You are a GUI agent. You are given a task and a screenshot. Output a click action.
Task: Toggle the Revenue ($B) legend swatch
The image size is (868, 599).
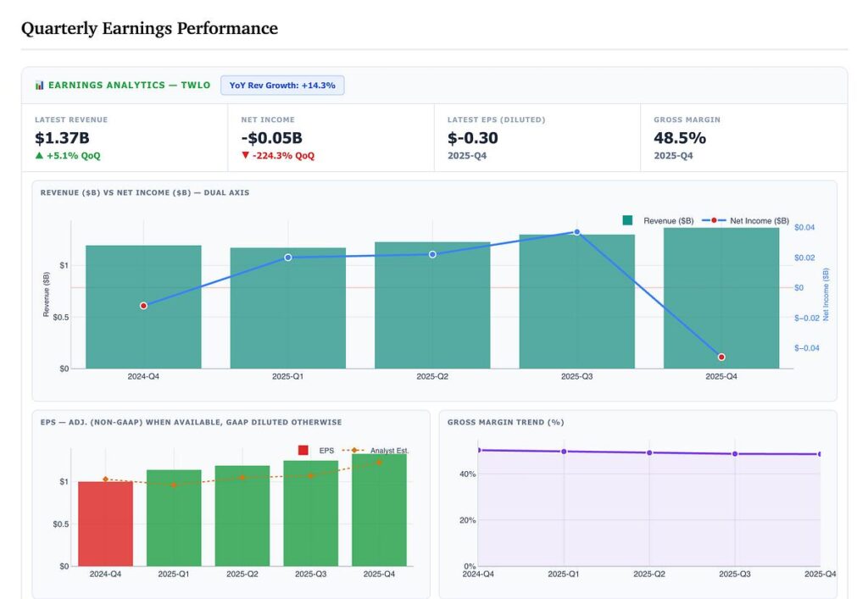[x=627, y=220]
